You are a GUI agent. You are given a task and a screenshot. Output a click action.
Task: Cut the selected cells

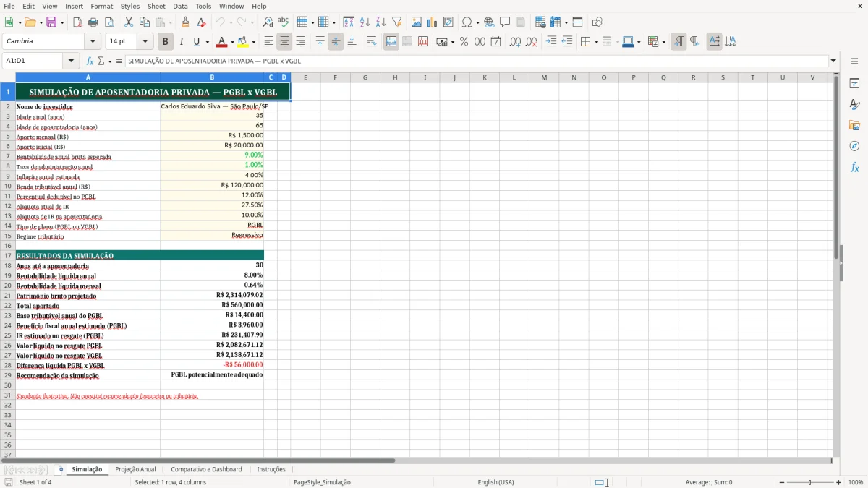pos(129,22)
